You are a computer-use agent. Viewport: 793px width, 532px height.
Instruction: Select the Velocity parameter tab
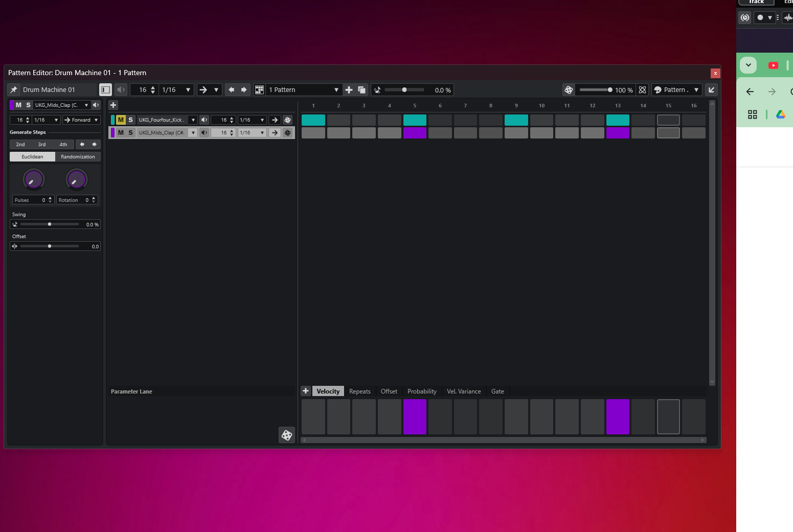328,391
